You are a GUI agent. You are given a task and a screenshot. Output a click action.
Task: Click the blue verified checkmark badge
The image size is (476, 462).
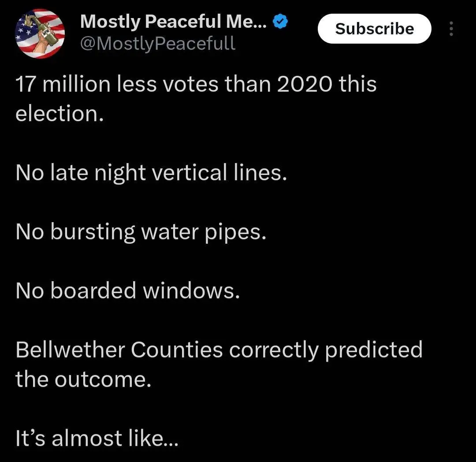280,21
